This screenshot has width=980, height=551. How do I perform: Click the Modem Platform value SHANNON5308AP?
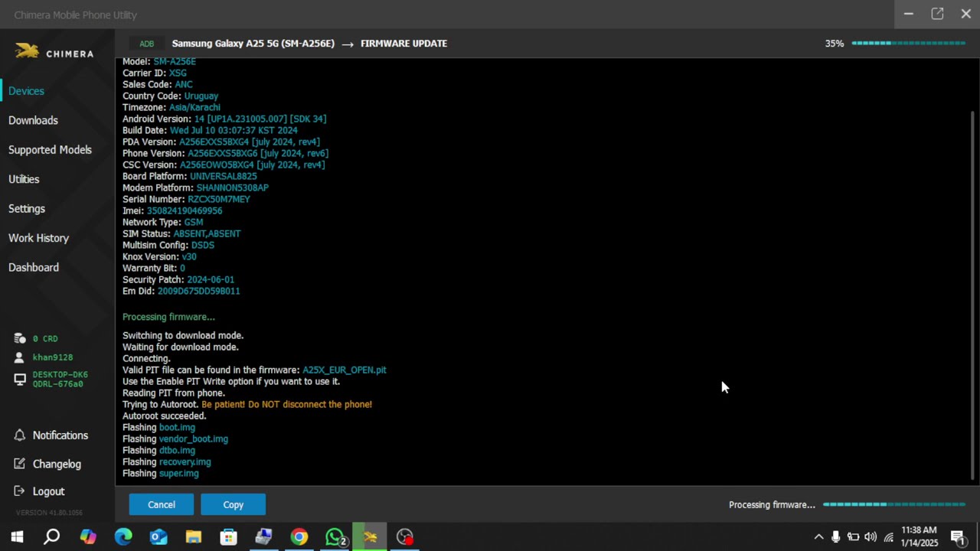[x=233, y=187]
